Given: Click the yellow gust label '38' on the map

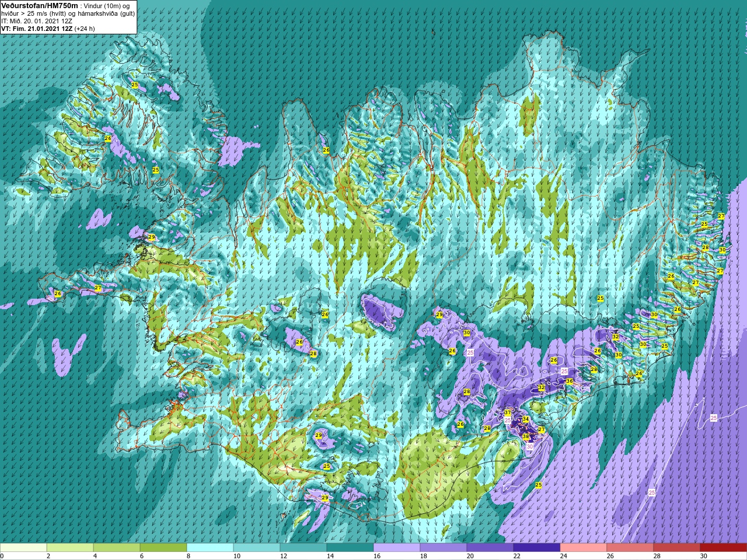Looking at the screenshot, I should point(525,437).
